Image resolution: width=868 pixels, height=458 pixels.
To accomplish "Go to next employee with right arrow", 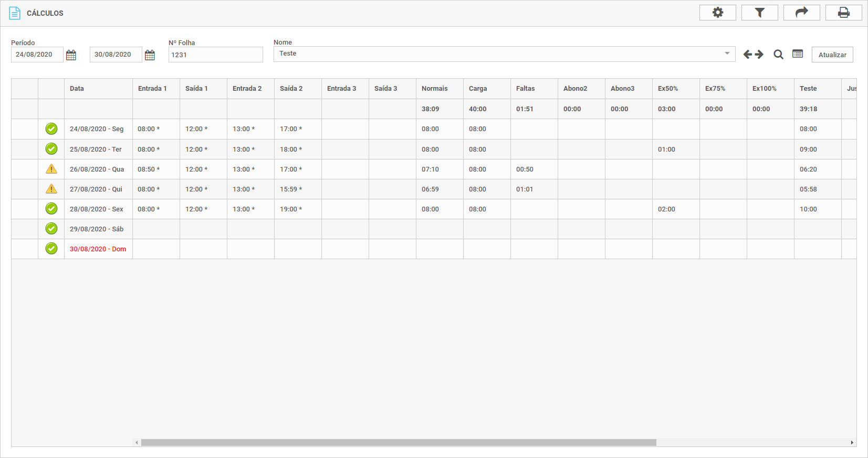I will pyautogui.click(x=759, y=55).
